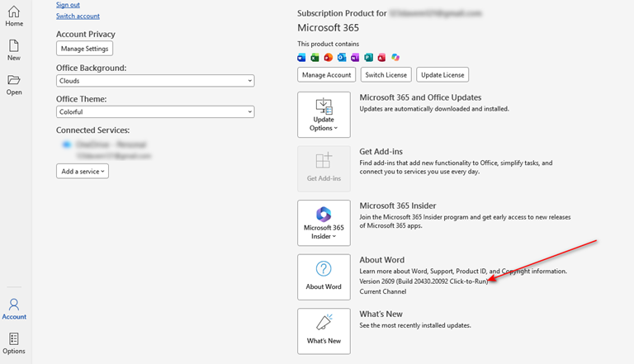Click the Outlook app icon

[x=342, y=58]
